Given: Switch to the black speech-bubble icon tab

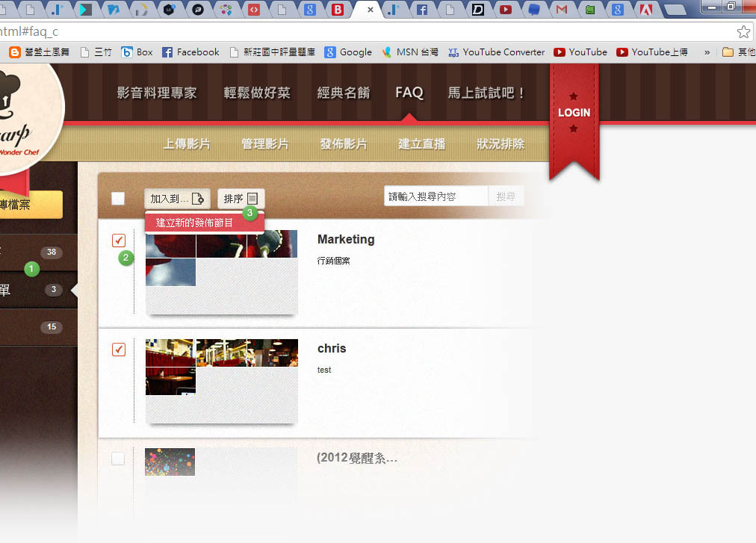Looking at the screenshot, I should click(x=198, y=10).
